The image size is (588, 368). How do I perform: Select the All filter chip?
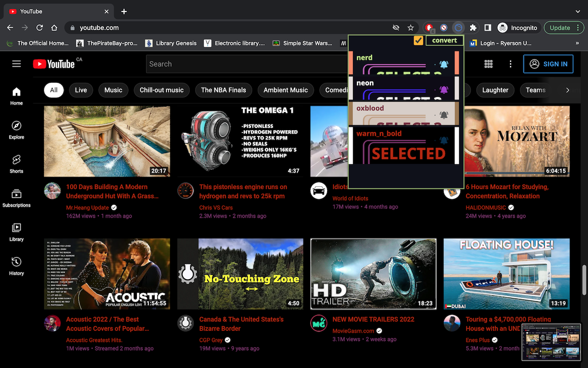click(54, 90)
